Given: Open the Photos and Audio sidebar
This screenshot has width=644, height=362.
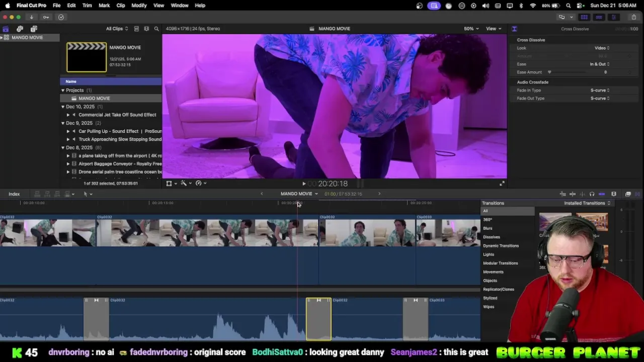Looking at the screenshot, I should 20,29.
